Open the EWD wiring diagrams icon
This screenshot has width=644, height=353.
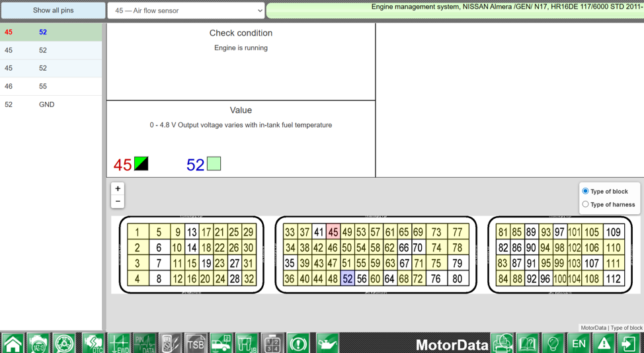pos(119,343)
